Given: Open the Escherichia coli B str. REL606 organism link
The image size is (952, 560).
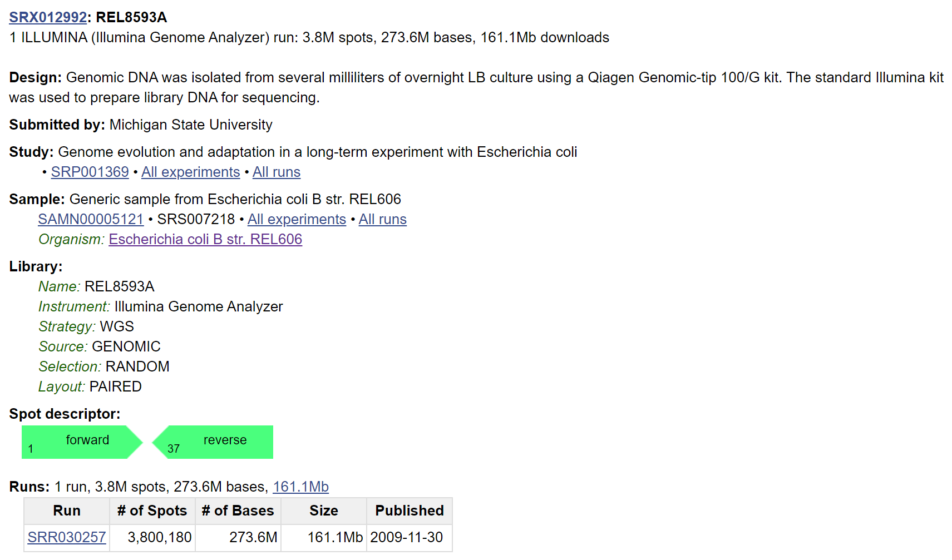Looking at the screenshot, I should [x=205, y=240].
